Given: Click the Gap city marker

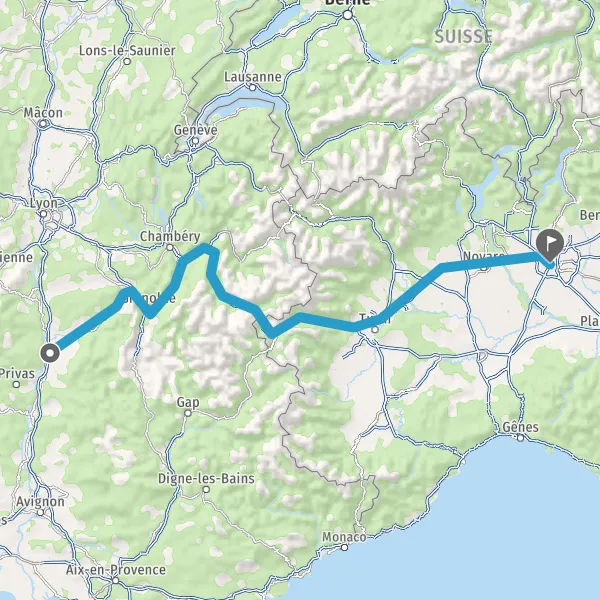Looking at the screenshot, I should click(x=188, y=413).
